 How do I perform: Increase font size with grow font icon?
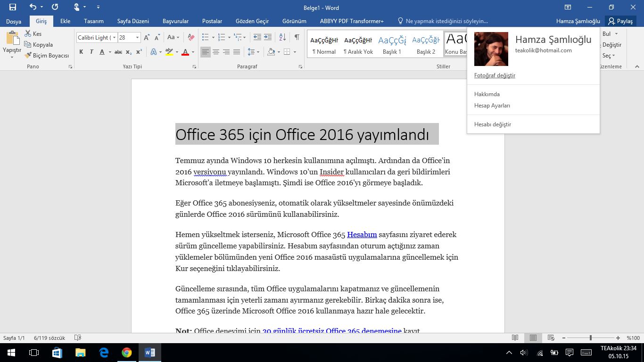tap(147, 37)
